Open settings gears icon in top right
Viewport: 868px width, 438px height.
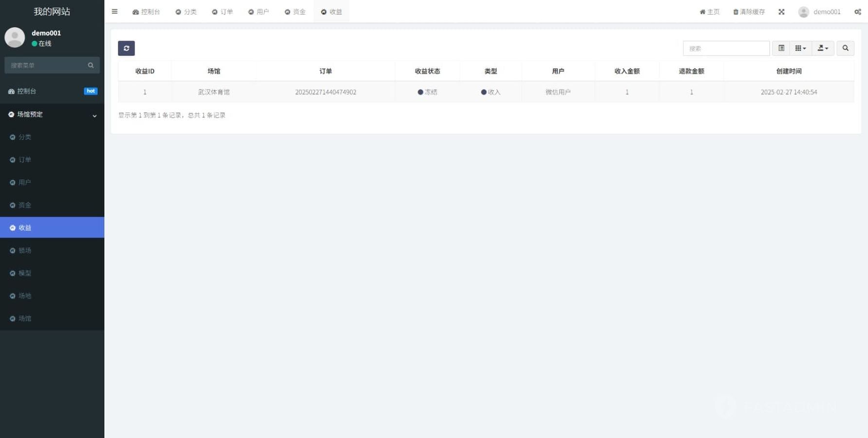point(857,12)
